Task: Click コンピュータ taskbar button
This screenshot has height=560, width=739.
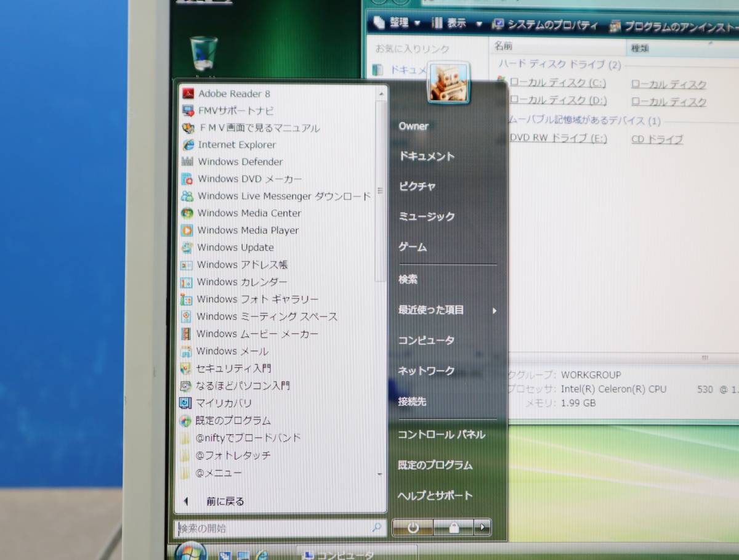Action: 357,554
